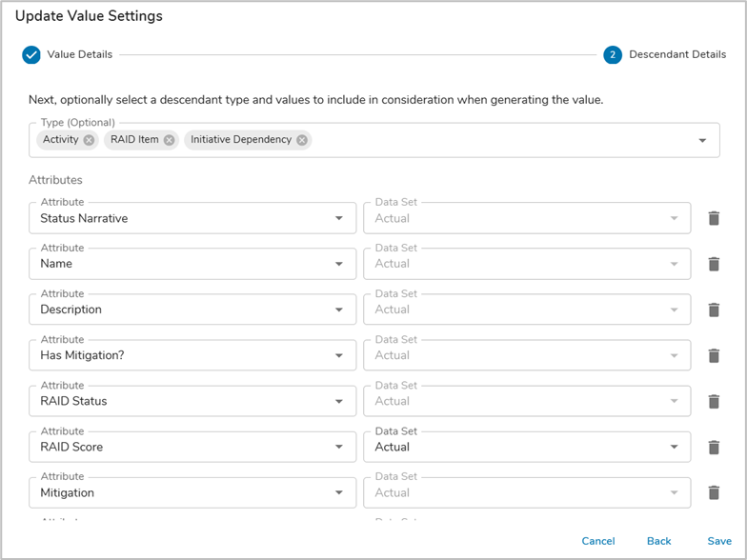Remove the RAID Score attribute row

[714, 447]
